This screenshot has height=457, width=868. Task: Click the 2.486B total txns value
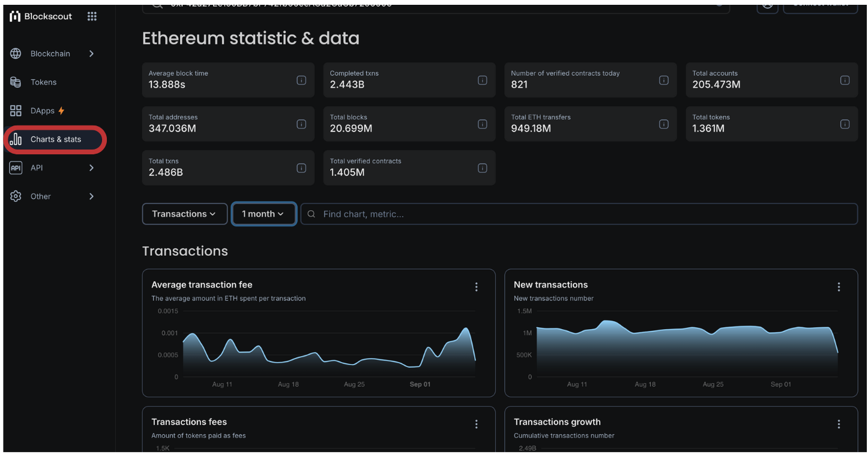tap(166, 172)
